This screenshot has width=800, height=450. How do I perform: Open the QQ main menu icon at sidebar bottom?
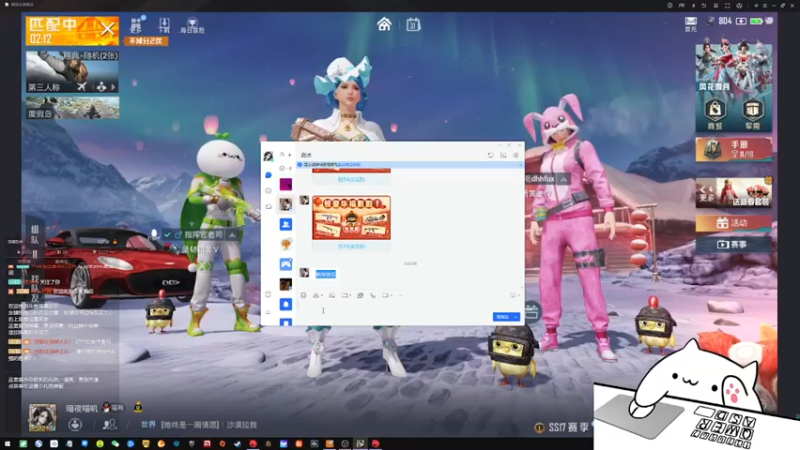pyautogui.click(x=268, y=311)
